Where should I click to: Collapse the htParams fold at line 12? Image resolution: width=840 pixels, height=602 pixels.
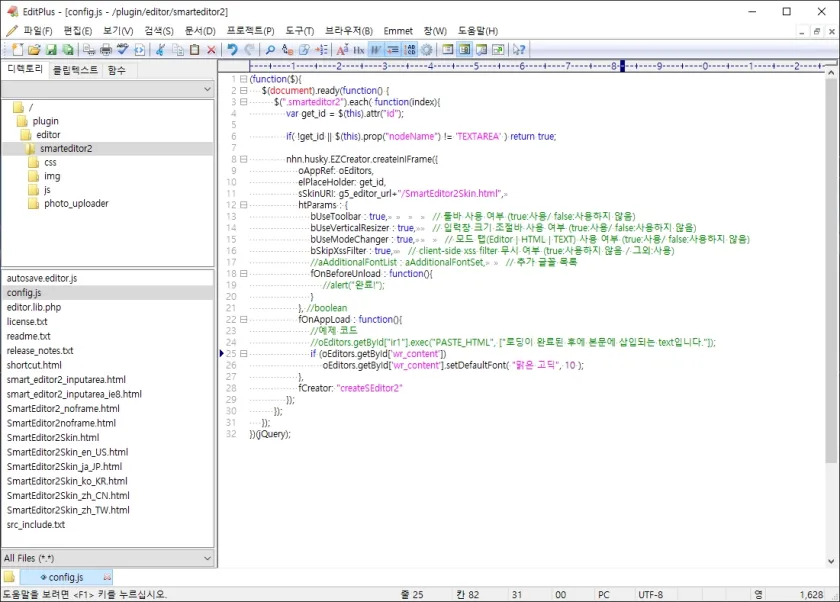(x=244, y=205)
